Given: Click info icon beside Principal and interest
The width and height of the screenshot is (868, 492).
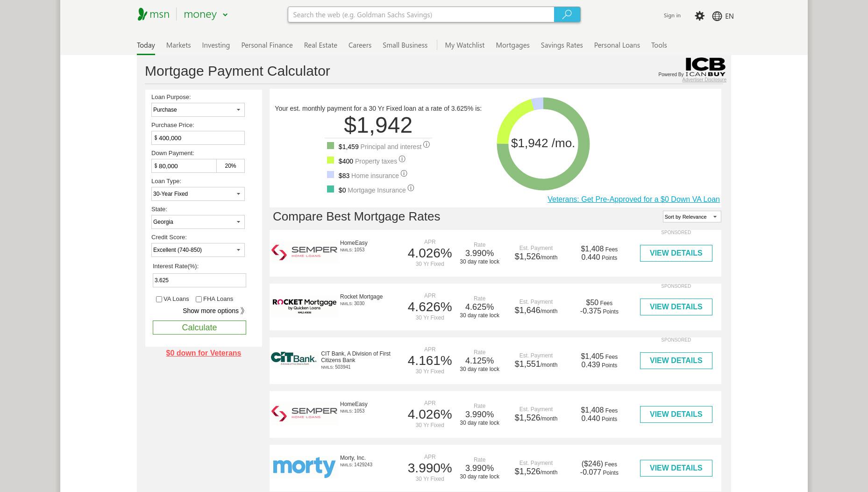Looking at the screenshot, I should [x=426, y=145].
